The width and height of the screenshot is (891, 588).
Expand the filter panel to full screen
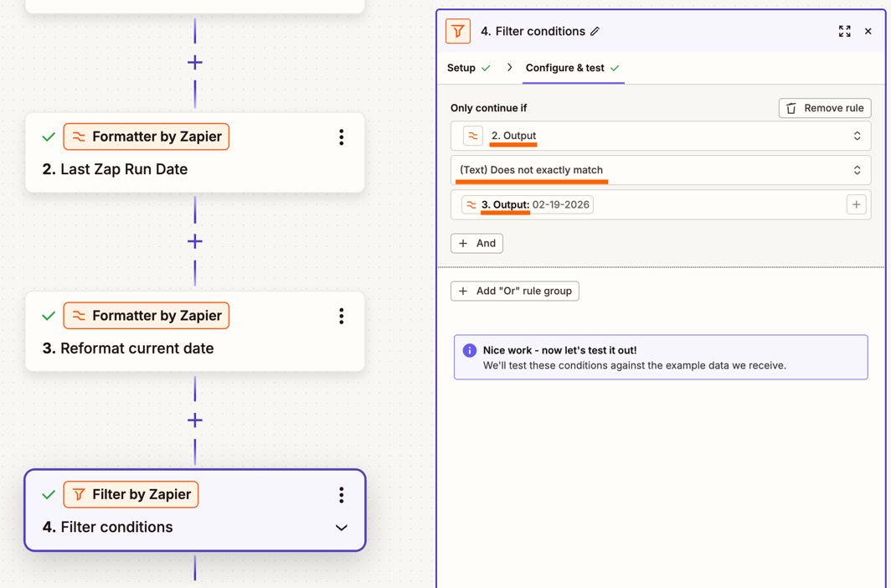coord(844,32)
